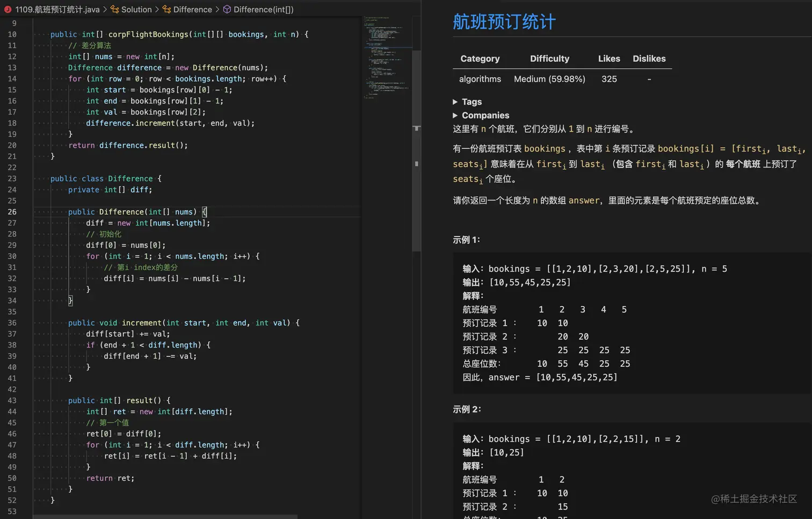Click the 'return difference.result();' line
Image resolution: width=812 pixels, height=519 pixels.
(x=128, y=145)
